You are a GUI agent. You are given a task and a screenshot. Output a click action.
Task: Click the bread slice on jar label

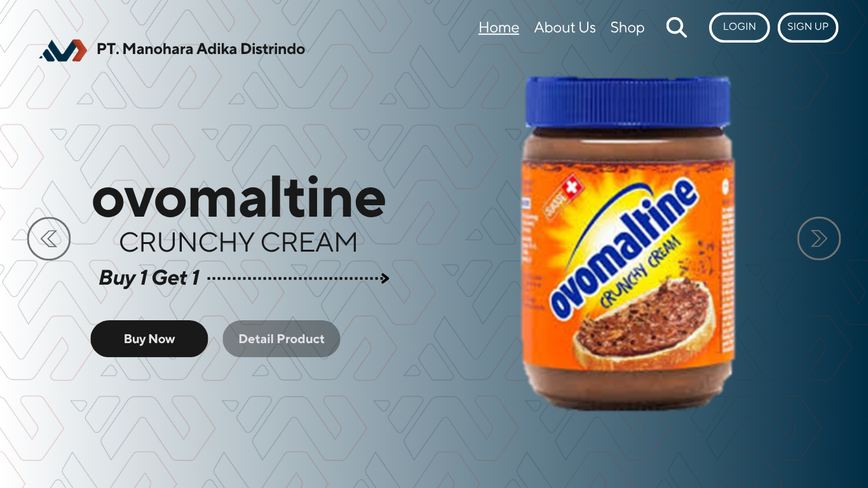click(642, 326)
